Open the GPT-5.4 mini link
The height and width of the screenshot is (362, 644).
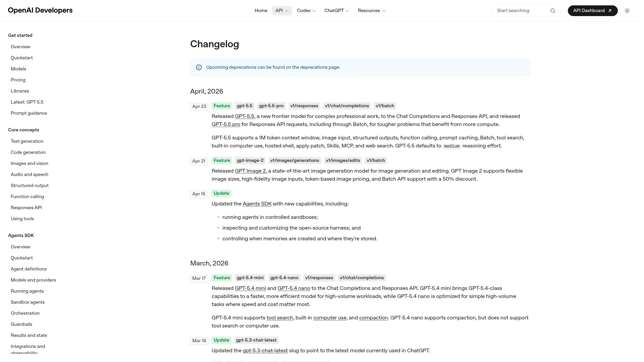[x=250, y=288]
